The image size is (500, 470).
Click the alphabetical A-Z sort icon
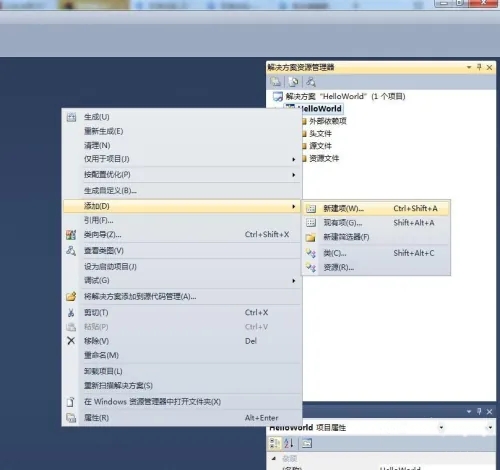tap(289, 443)
